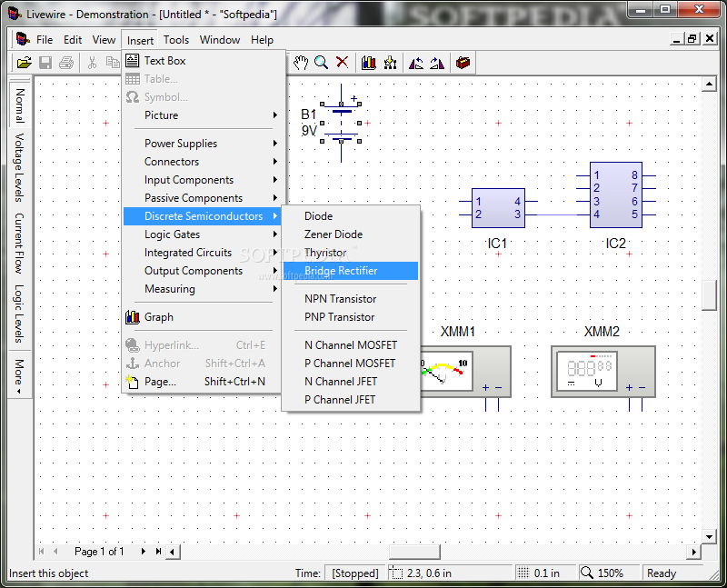Switch to the Current Flow tab
This screenshot has width=727, height=588.
click(x=19, y=244)
